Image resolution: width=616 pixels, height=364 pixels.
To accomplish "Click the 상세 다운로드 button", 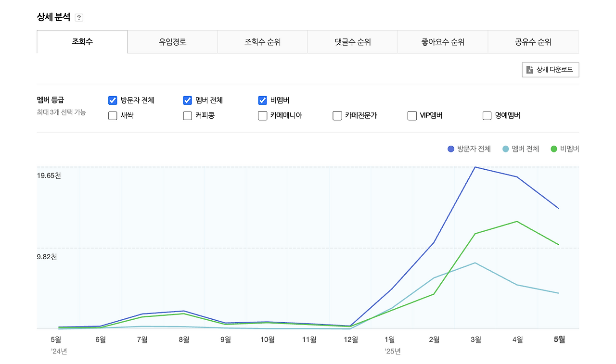I will (x=550, y=69).
